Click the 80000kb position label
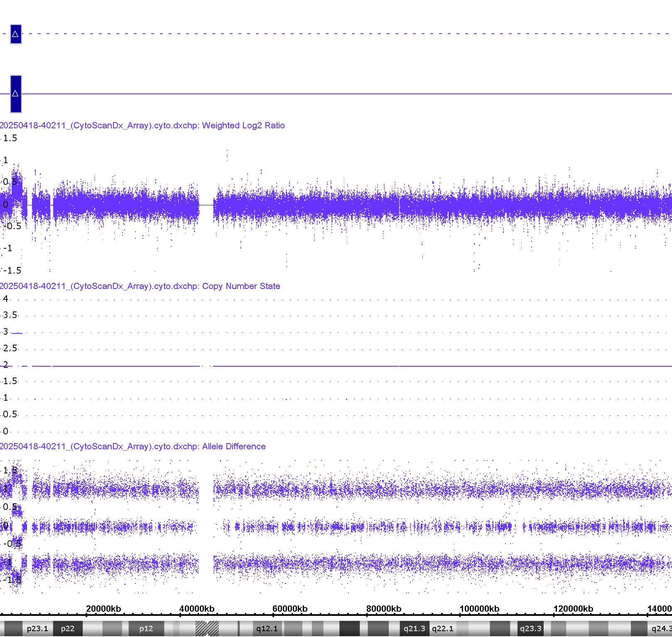 pos(384,609)
